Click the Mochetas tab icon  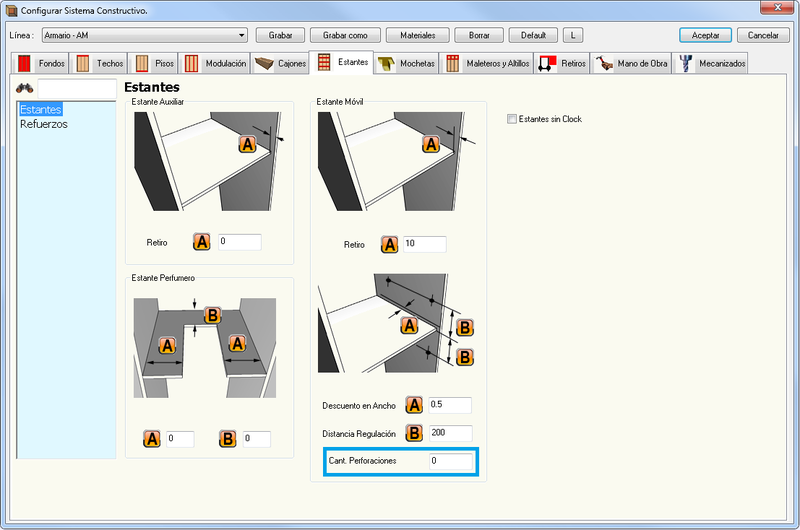point(386,64)
